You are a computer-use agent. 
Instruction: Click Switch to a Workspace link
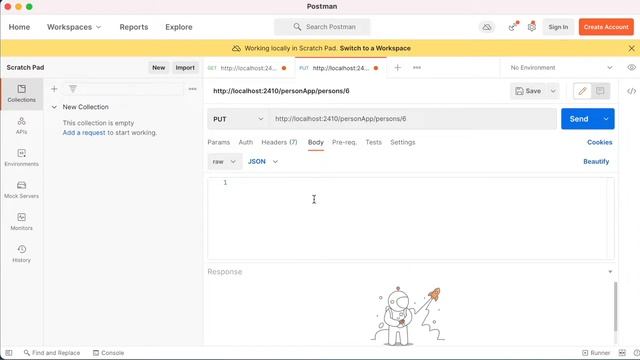(x=375, y=48)
